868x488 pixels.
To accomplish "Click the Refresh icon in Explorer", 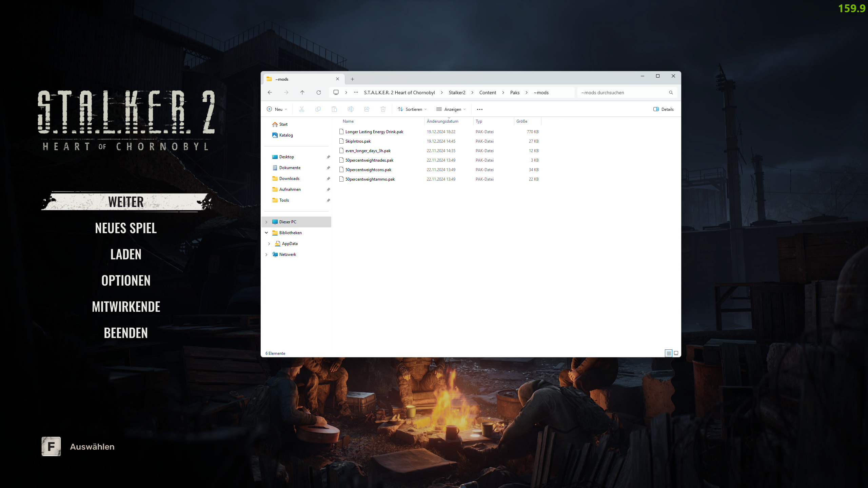I will [x=318, y=93].
